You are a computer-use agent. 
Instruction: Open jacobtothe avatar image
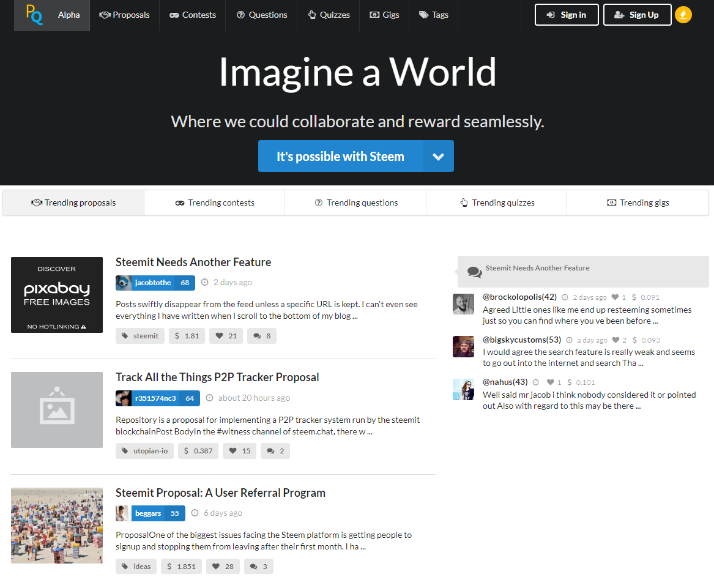pos(124,283)
